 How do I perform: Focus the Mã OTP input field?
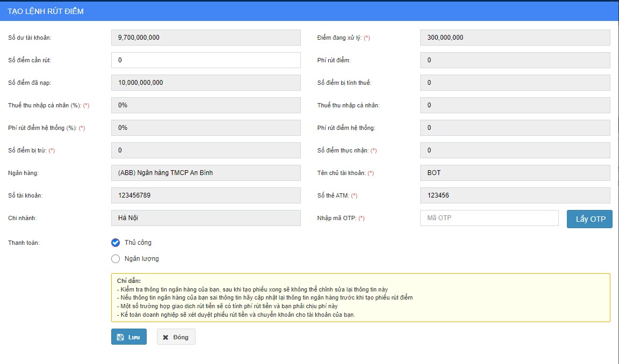[x=489, y=218]
